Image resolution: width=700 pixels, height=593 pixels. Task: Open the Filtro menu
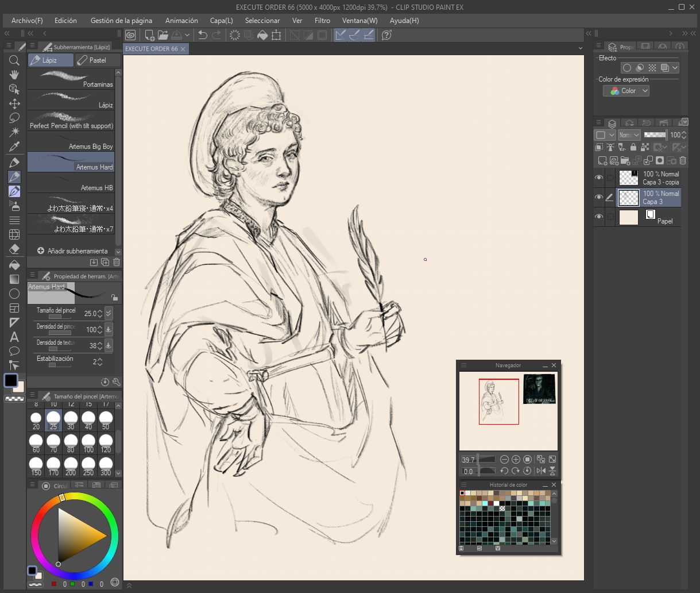click(322, 20)
